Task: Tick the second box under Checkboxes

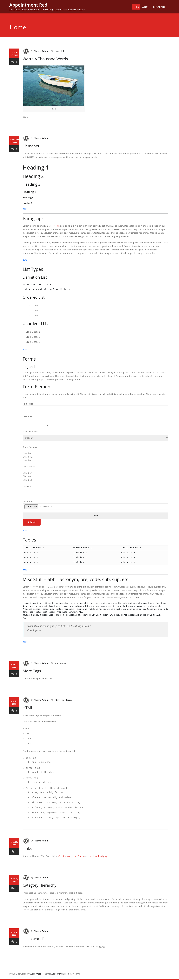Action: 23,476
